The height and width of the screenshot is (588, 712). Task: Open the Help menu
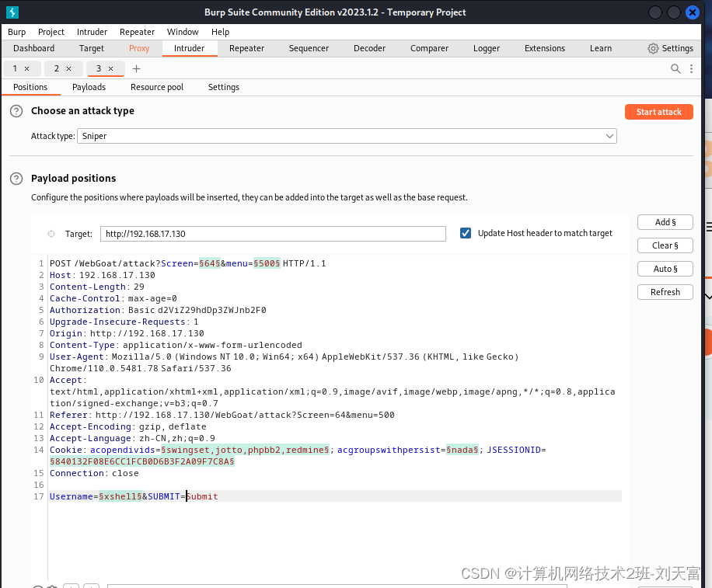[220, 32]
